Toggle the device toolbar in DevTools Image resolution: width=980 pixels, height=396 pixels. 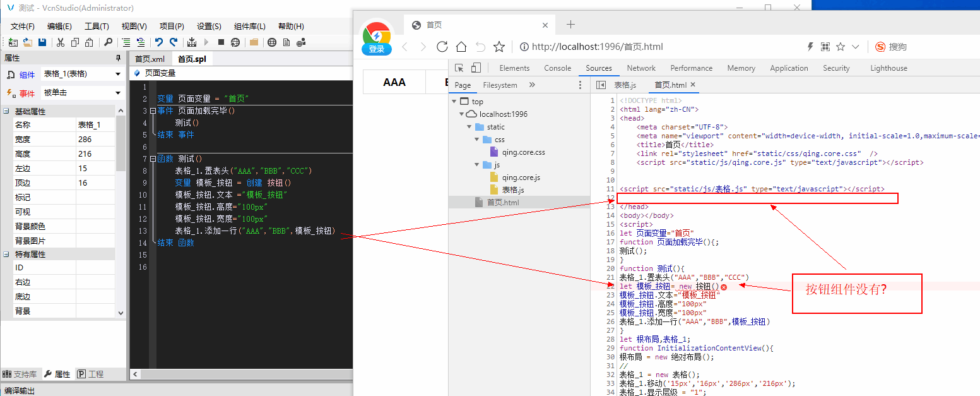point(476,68)
